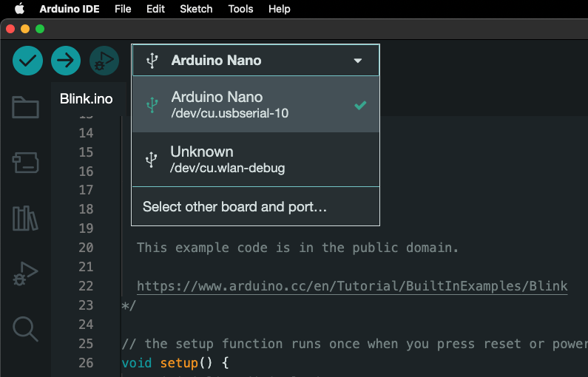The height and width of the screenshot is (377, 588).
Task: Open the Sketchbook folder sidebar icon
Action: 25,107
